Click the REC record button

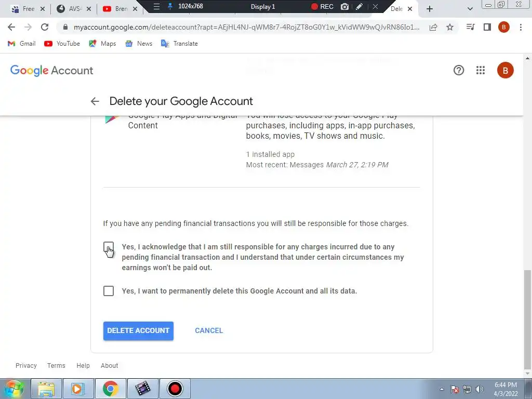point(322,6)
